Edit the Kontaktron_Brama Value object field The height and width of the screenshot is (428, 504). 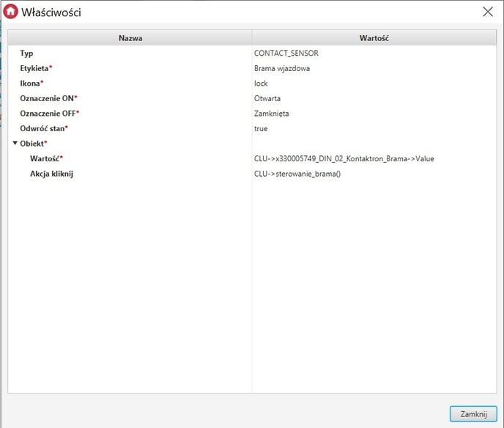[344, 159]
